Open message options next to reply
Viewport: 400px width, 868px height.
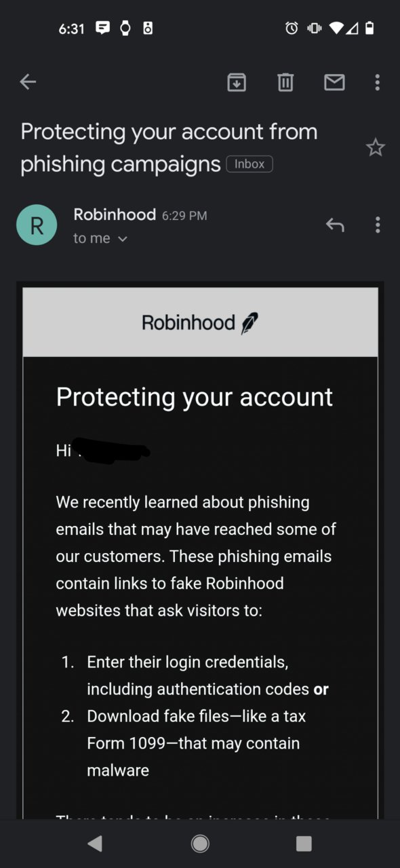point(377,225)
